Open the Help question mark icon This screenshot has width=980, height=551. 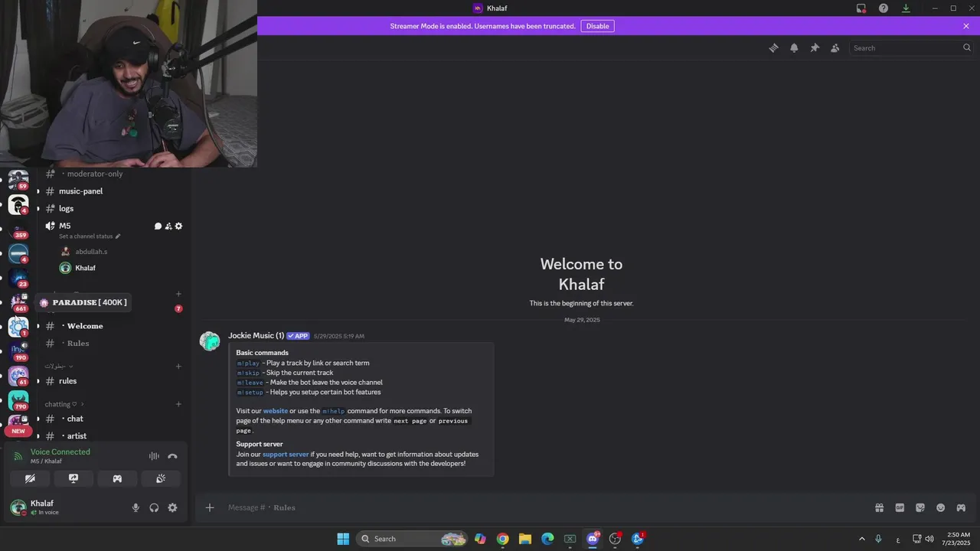(x=884, y=8)
